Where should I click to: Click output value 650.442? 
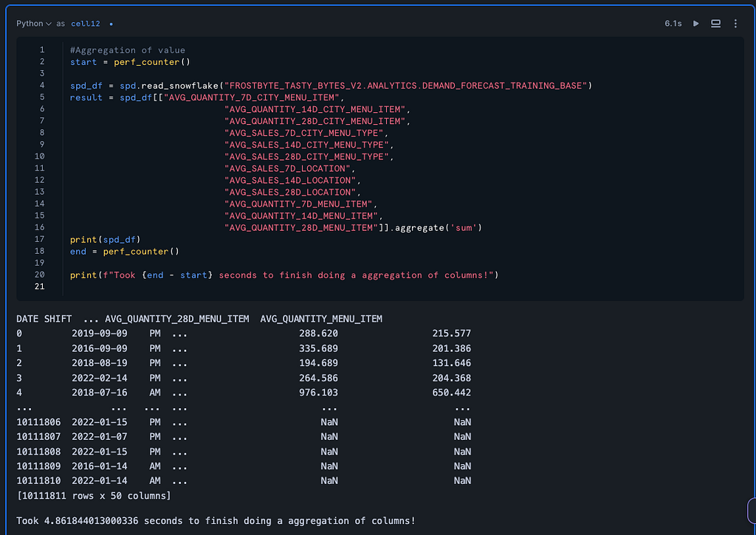[x=451, y=393]
